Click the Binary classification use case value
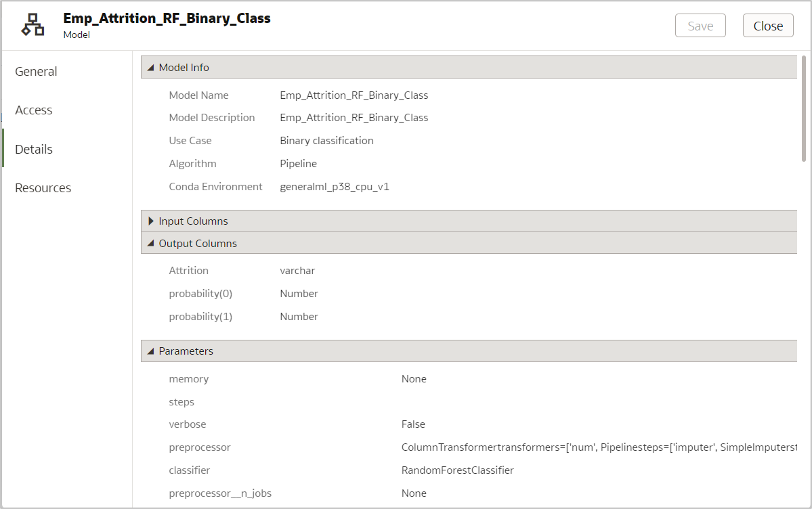Image resolution: width=812 pixels, height=509 pixels. (x=326, y=141)
